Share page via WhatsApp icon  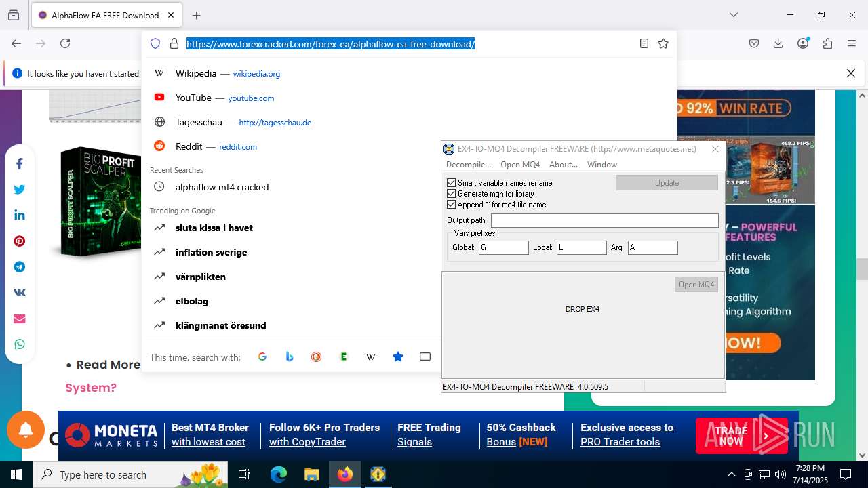pyautogui.click(x=20, y=344)
